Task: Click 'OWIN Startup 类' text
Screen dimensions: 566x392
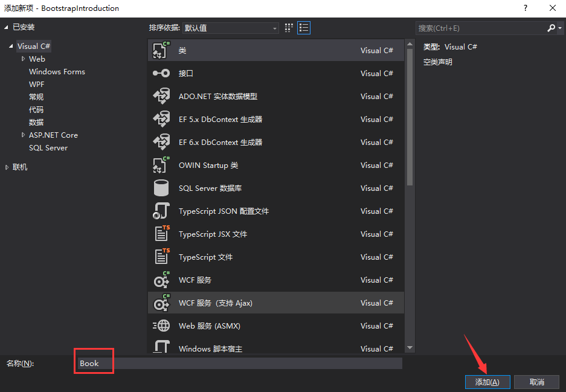Action: click(208, 165)
